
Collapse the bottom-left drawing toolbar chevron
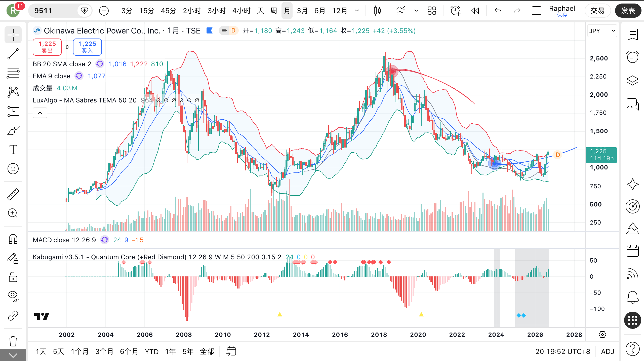pyautogui.click(x=13, y=355)
